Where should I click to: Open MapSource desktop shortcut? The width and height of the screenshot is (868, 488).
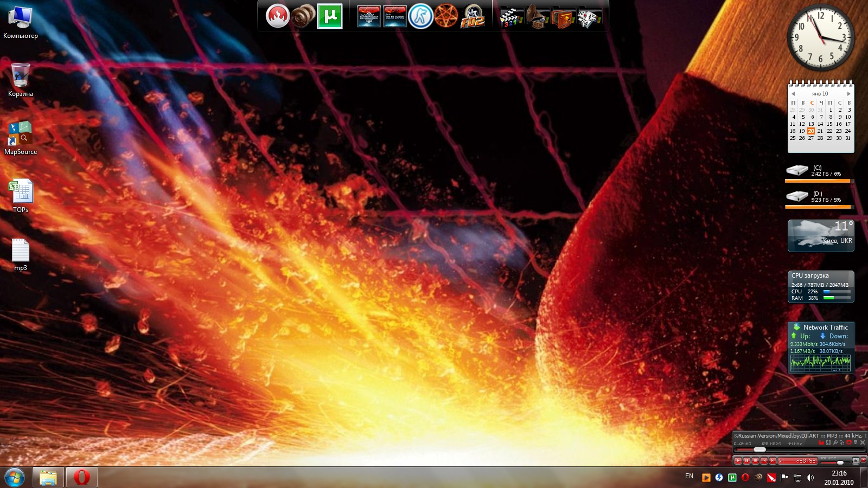(20, 134)
